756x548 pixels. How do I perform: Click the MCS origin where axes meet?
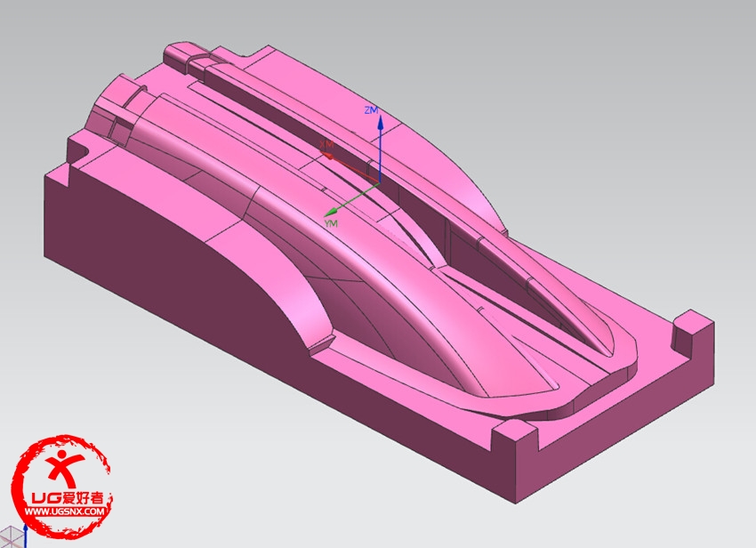(x=380, y=183)
